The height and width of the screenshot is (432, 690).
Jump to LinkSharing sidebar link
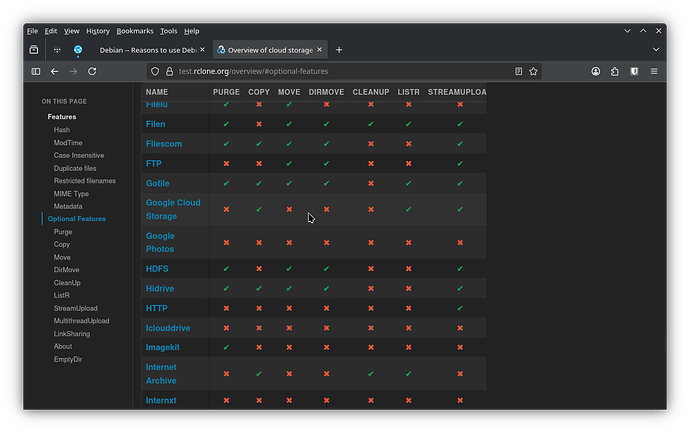tap(72, 333)
